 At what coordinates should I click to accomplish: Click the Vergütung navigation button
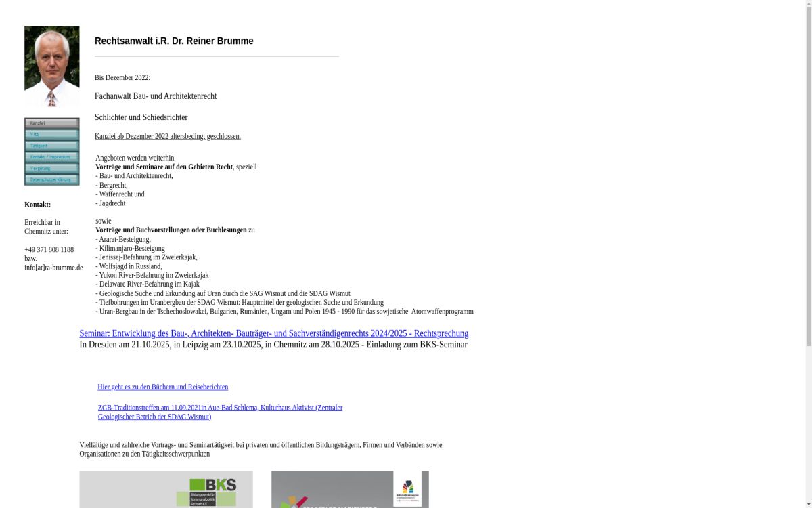click(x=51, y=168)
